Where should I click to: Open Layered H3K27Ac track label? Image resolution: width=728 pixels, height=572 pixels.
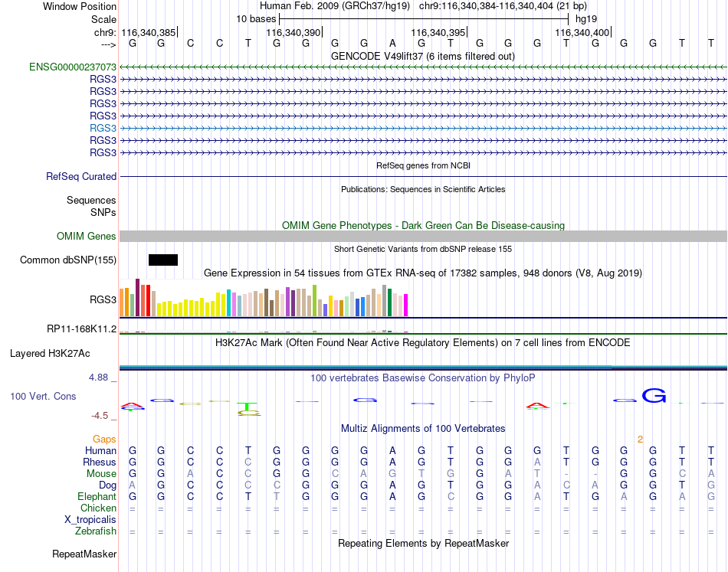pos(50,354)
